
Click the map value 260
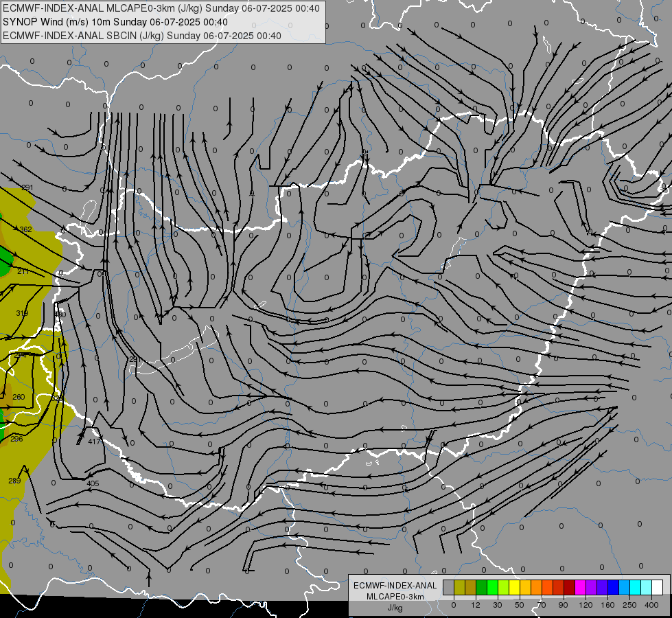[19, 397]
